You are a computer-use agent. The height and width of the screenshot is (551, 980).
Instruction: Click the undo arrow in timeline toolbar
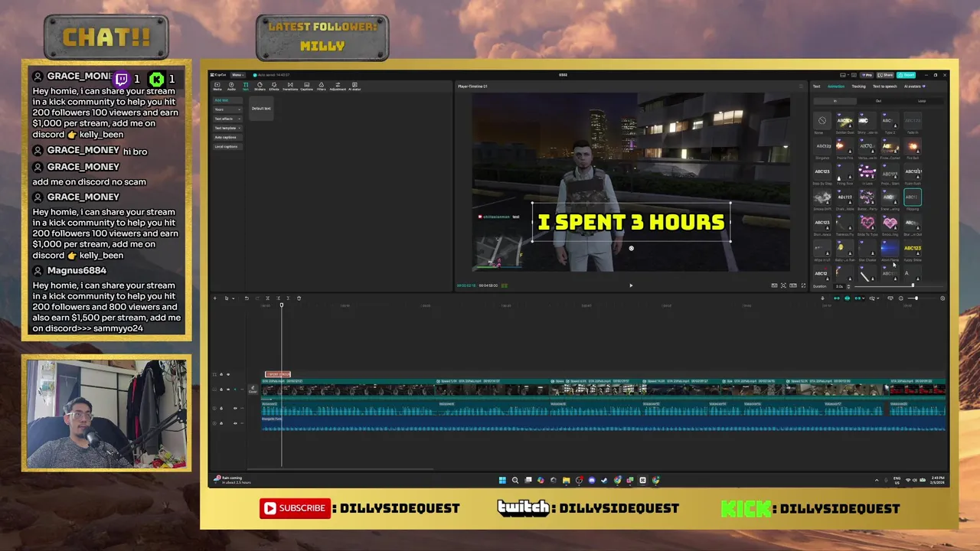247,298
